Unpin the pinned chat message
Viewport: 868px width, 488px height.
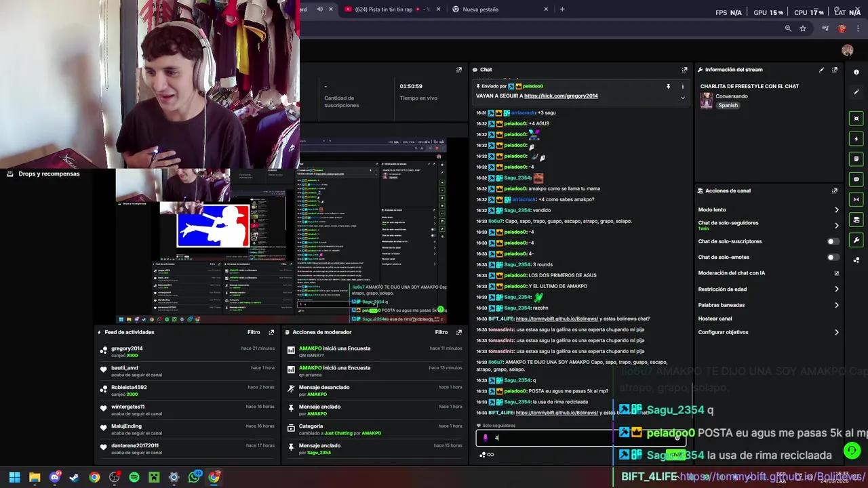(x=668, y=87)
